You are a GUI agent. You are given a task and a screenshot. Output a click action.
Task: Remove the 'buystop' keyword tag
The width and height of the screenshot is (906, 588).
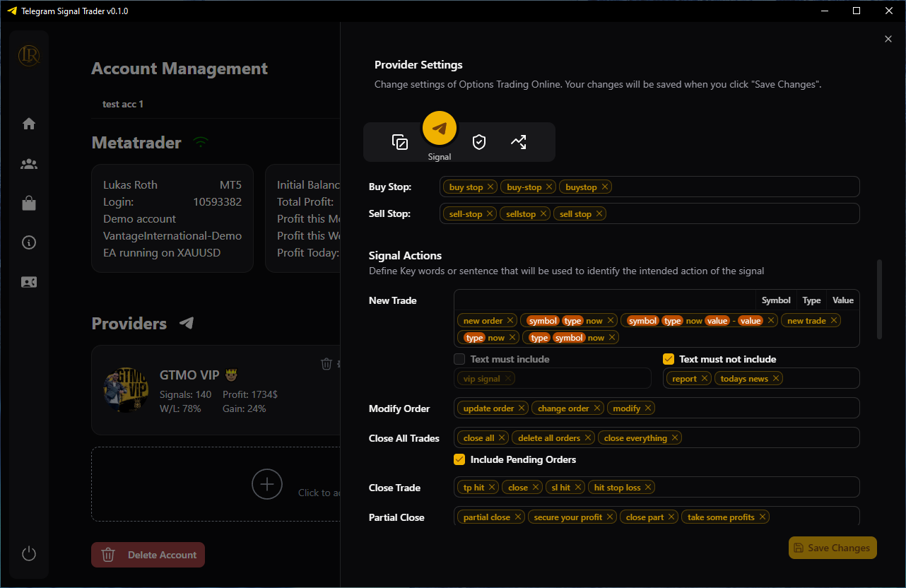(605, 187)
